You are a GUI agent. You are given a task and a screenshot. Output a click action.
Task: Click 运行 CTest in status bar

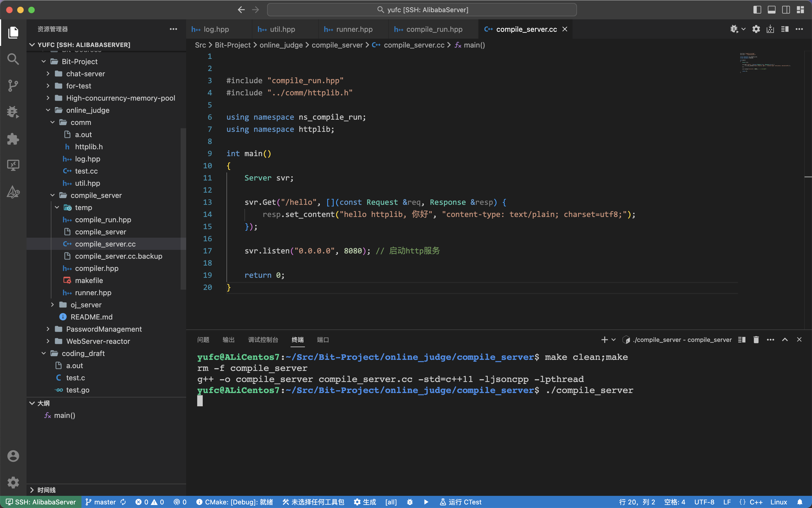(x=460, y=502)
